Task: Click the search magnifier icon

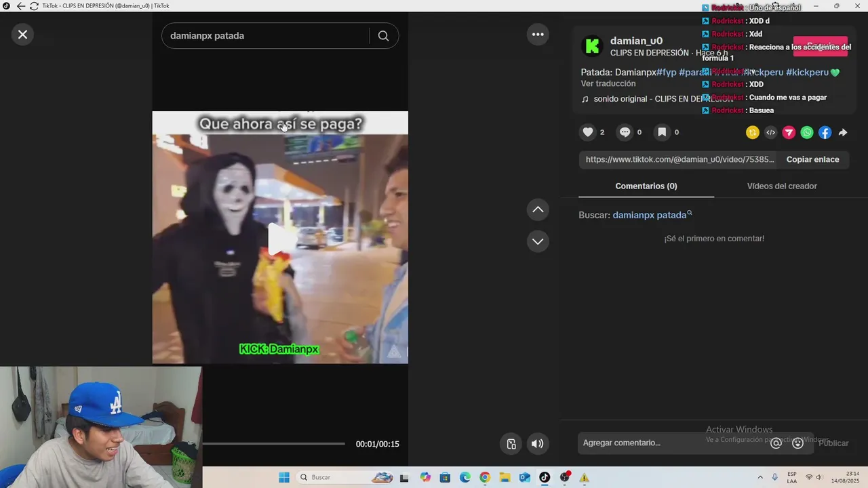Action: [383, 36]
